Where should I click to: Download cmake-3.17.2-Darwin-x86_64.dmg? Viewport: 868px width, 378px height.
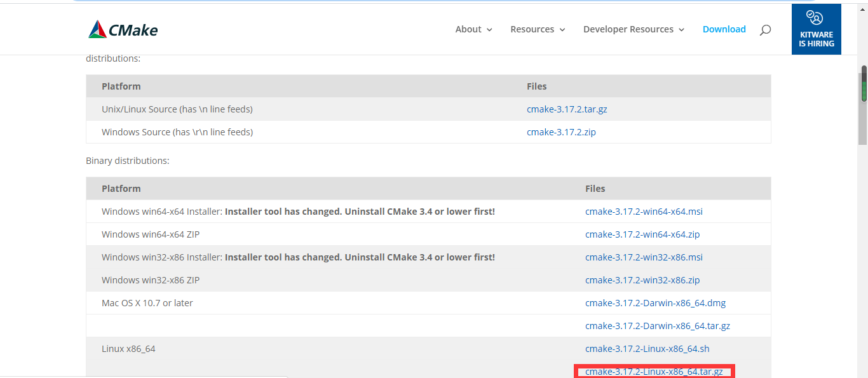[655, 303]
